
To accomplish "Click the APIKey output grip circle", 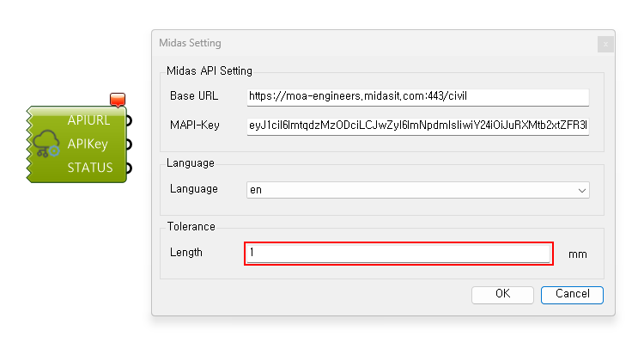I will click(x=129, y=144).
